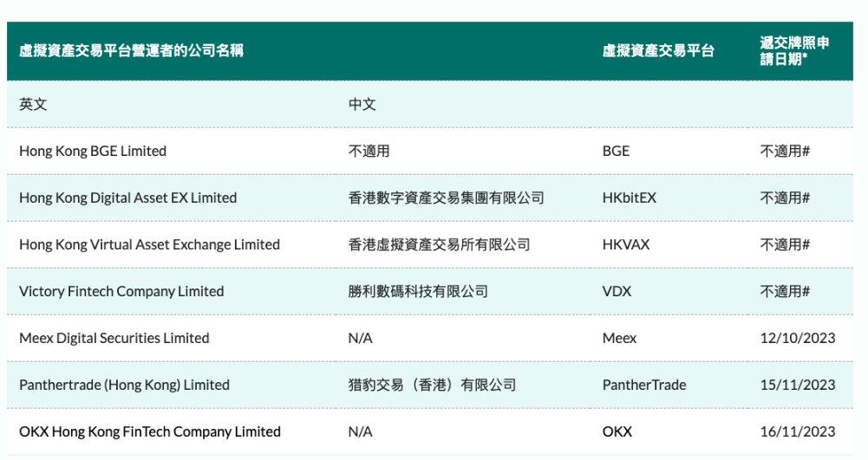Click OKX Hong Kong FinTech Company Limited
868x460 pixels.
click(x=149, y=431)
